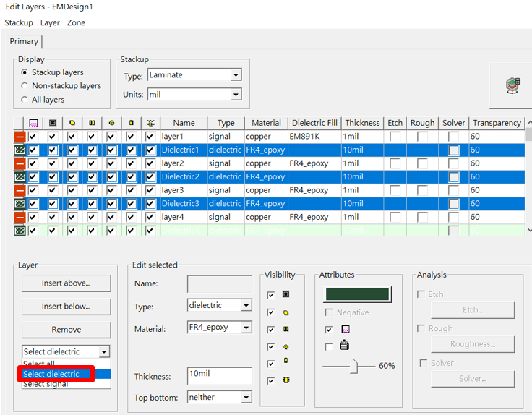
Task: Click the Thickness 10mil input field
Action: pos(220,376)
